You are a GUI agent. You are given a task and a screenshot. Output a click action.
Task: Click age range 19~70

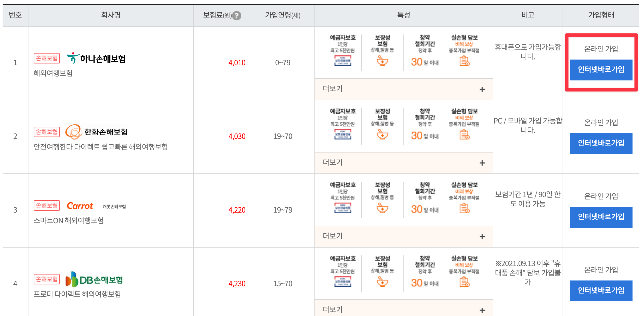point(283,136)
